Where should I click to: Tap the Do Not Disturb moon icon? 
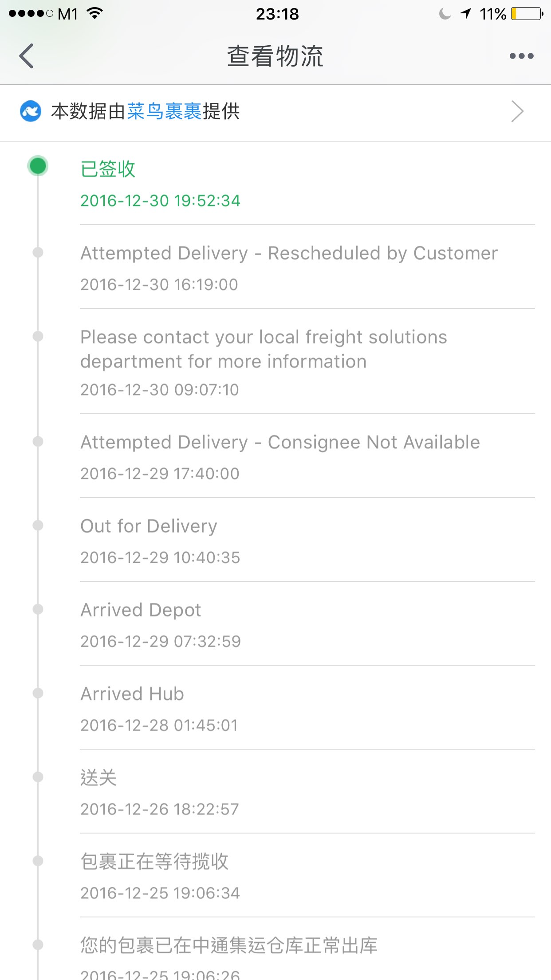445,14
